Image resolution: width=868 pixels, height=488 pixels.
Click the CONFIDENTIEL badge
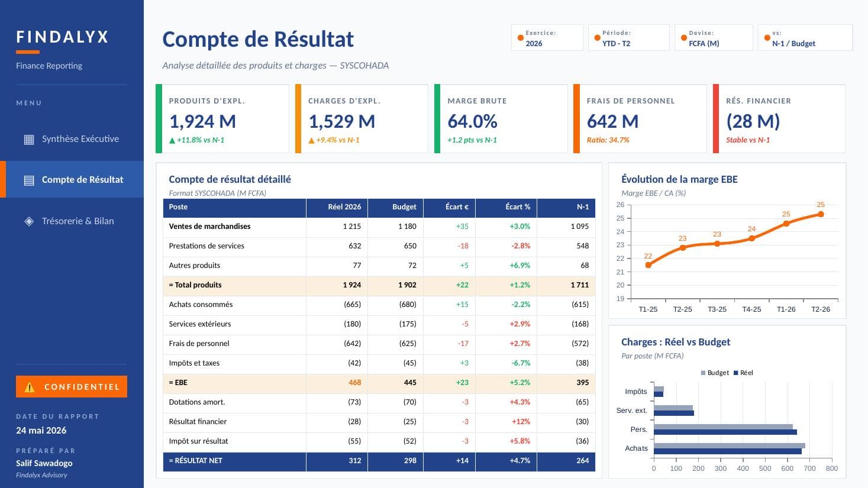click(x=72, y=386)
